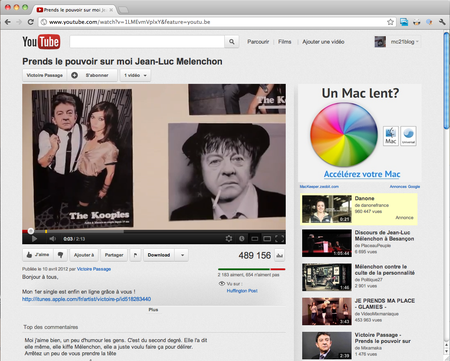Image resolution: width=450 pixels, height=361 pixels.
Task: Flag the video with flag icon
Action: tap(135, 255)
